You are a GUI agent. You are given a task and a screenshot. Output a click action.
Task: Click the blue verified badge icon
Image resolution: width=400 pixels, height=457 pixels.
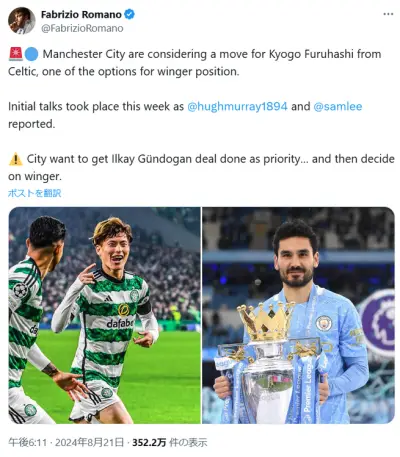point(129,15)
